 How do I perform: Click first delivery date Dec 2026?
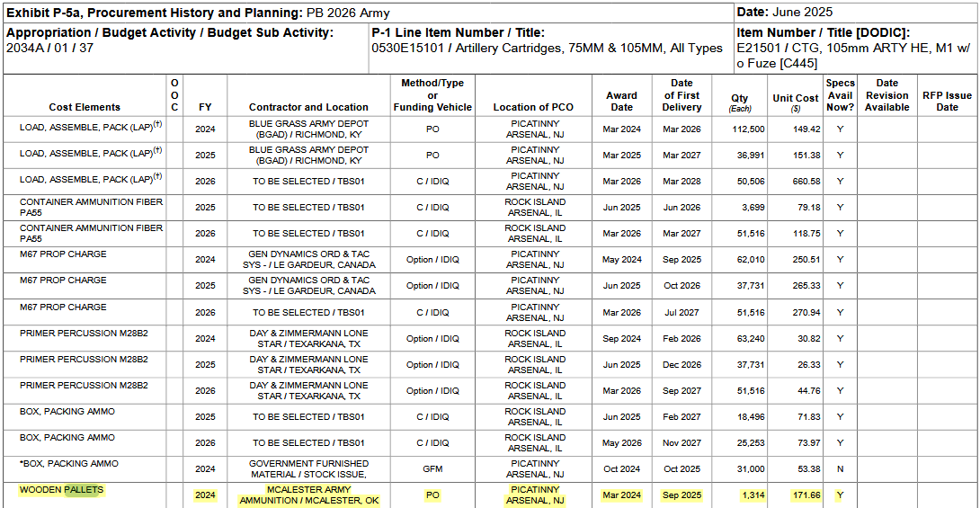(682, 364)
